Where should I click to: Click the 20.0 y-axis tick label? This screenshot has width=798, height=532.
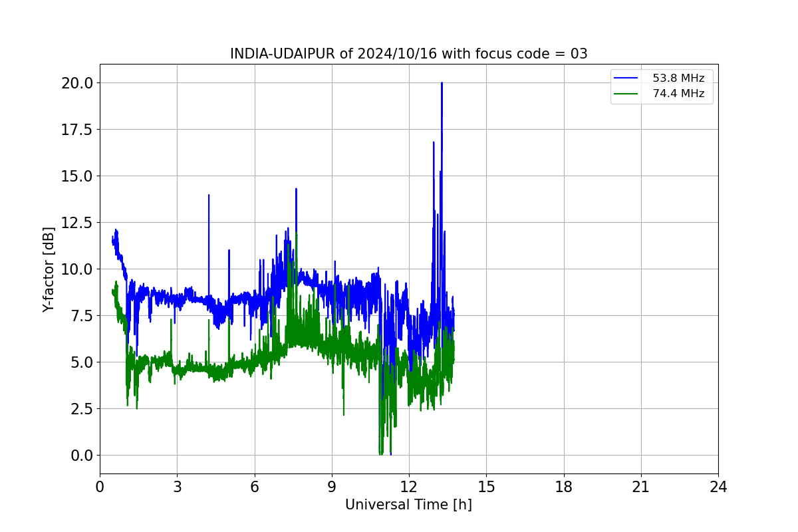coord(78,82)
